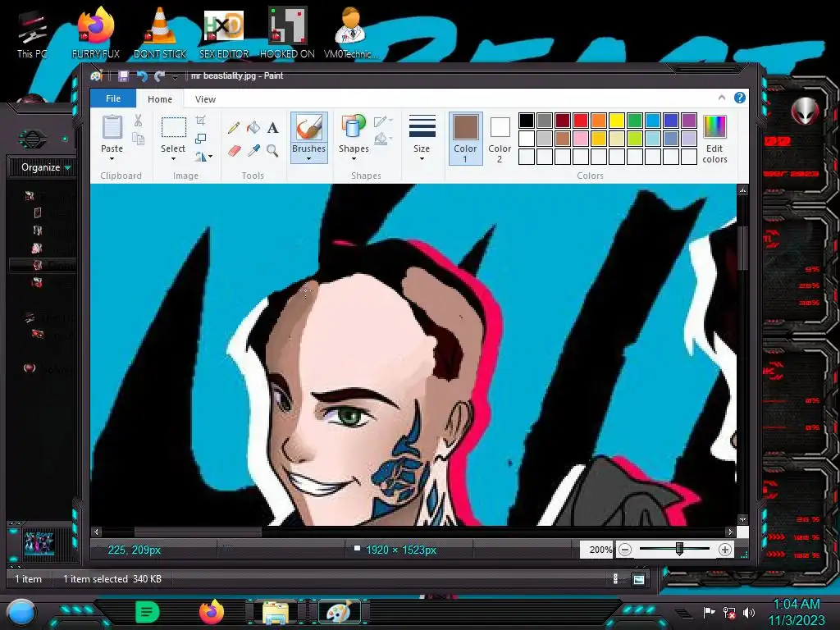Click the rectangular Select tool icon

[174, 127]
